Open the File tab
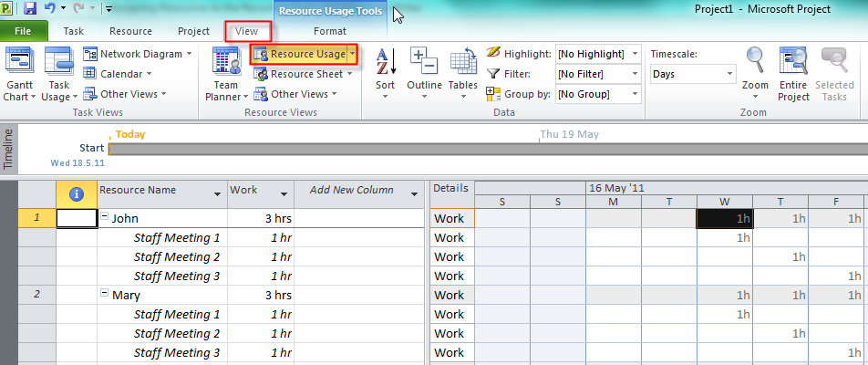This screenshot has height=365, width=868. coord(24,31)
